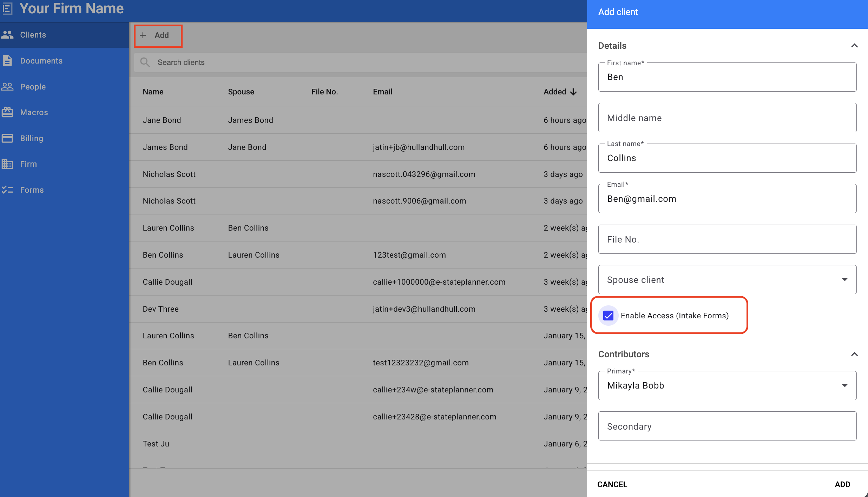Click the Firm building icon in sidebar

coord(7,164)
